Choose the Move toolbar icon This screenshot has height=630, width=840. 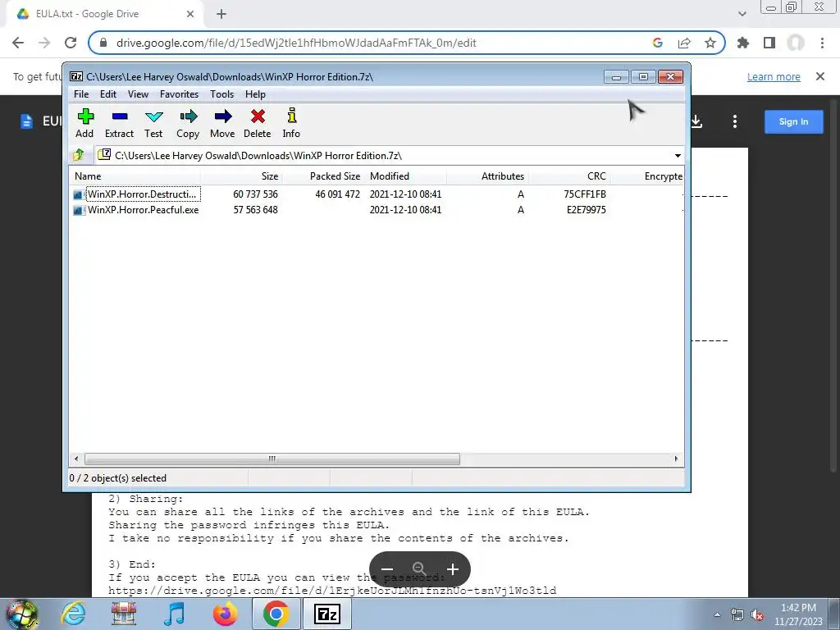[222, 123]
